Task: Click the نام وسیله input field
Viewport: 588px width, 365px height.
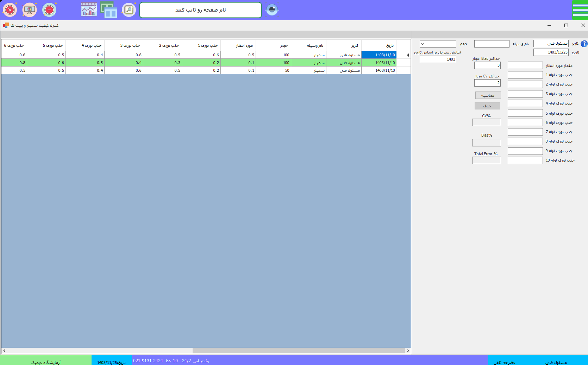Action: pyautogui.click(x=492, y=44)
